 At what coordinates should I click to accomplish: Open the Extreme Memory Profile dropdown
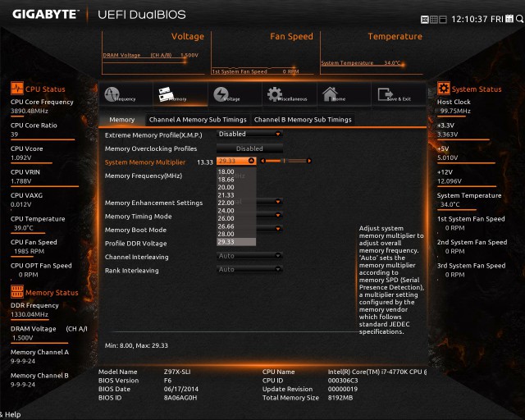click(249, 134)
